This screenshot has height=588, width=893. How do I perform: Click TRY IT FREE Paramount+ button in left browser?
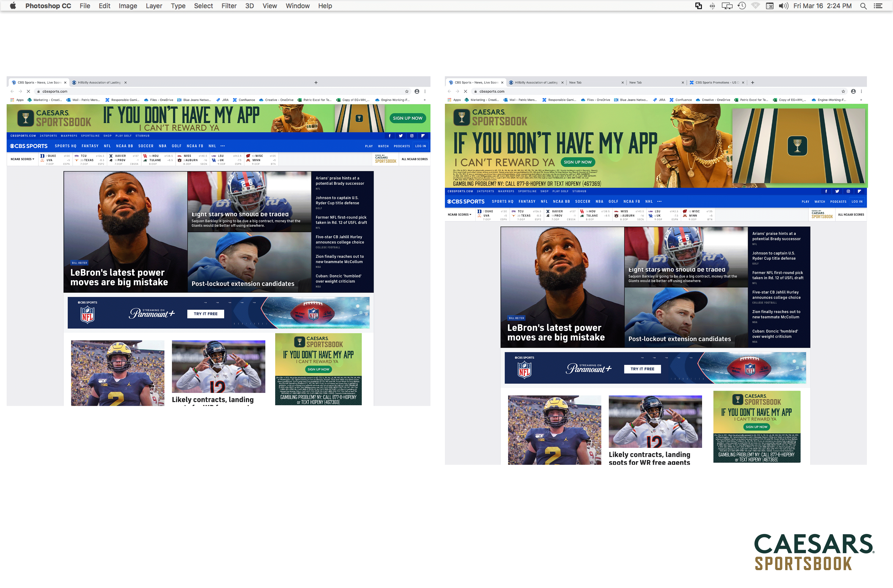(x=206, y=314)
